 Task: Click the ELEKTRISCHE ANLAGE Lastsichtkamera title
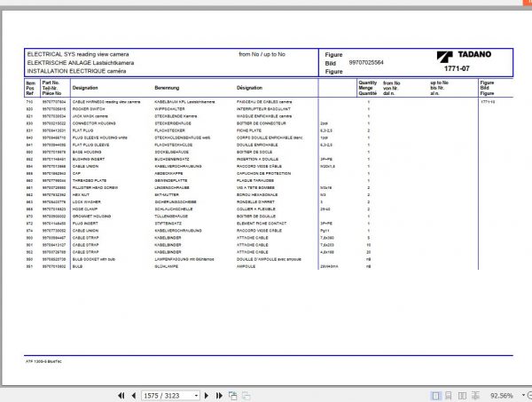pyautogui.click(x=81, y=63)
